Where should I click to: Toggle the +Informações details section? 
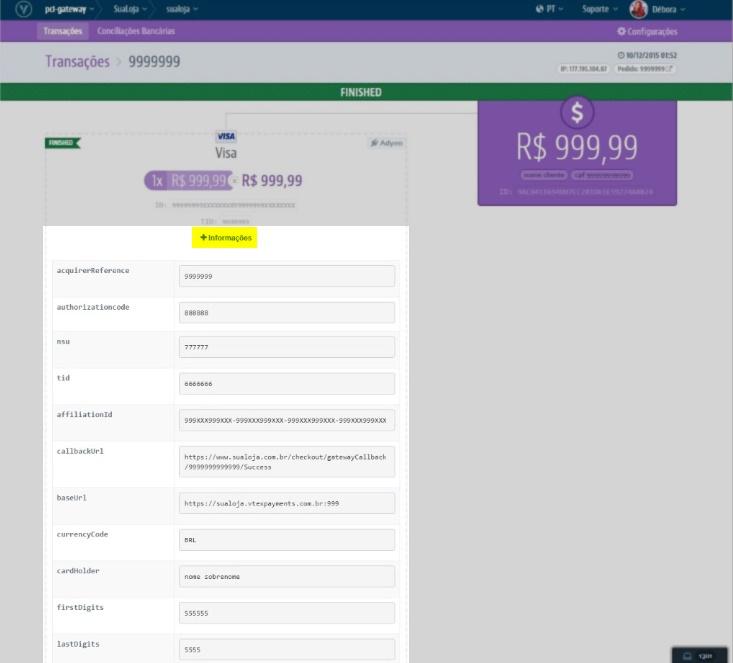tap(226, 238)
